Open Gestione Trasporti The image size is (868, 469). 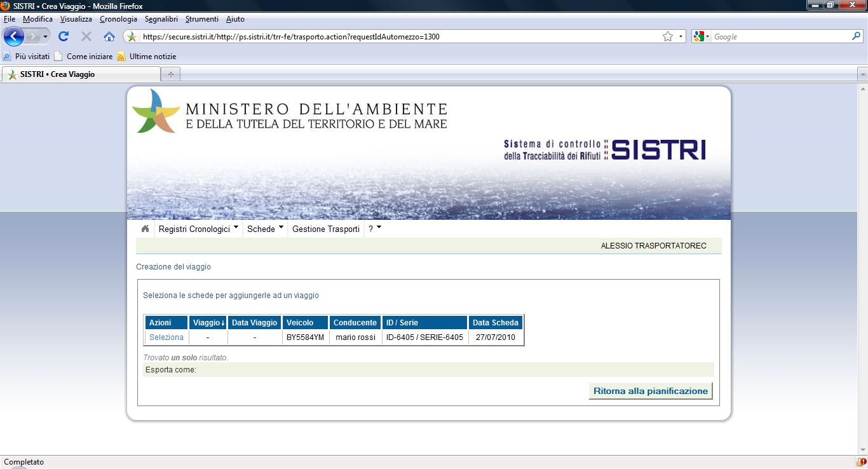tap(326, 229)
